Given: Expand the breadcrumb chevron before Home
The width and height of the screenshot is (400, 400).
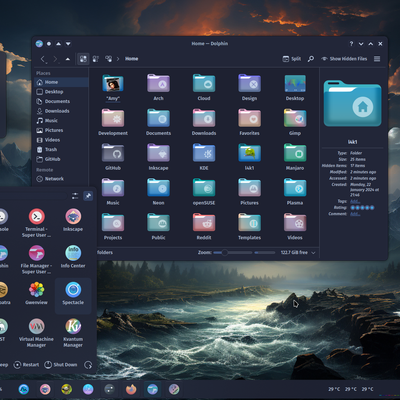Looking at the screenshot, I should [x=118, y=59].
